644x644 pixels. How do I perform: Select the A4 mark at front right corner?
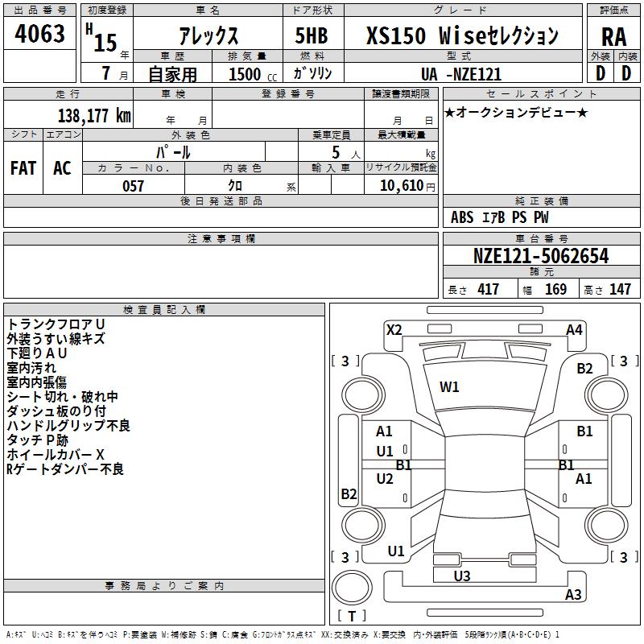click(574, 330)
